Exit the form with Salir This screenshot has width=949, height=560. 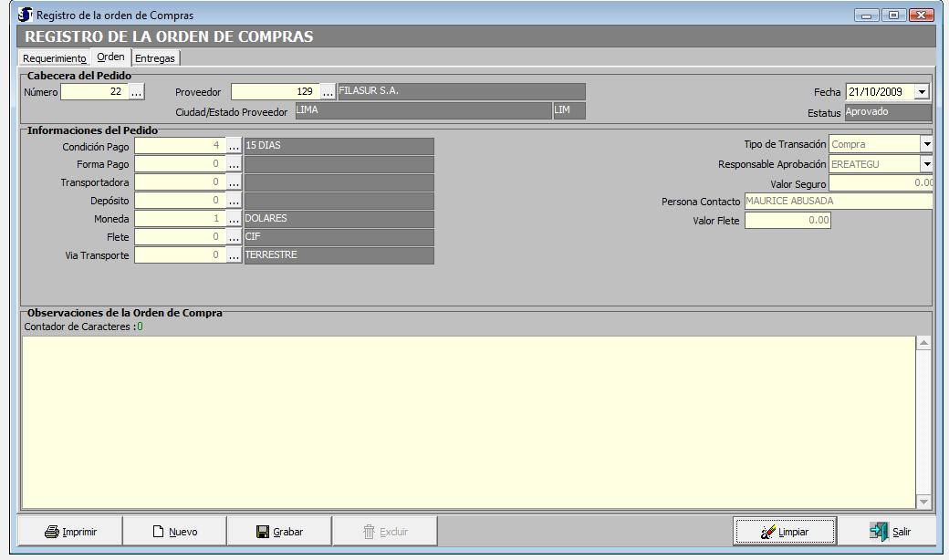890,531
